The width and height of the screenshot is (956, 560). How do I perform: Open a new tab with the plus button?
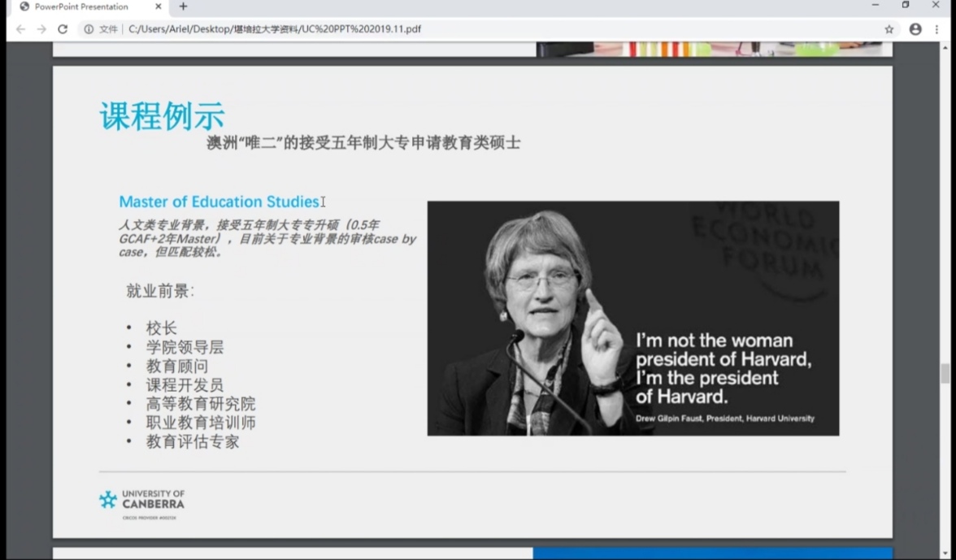point(183,7)
